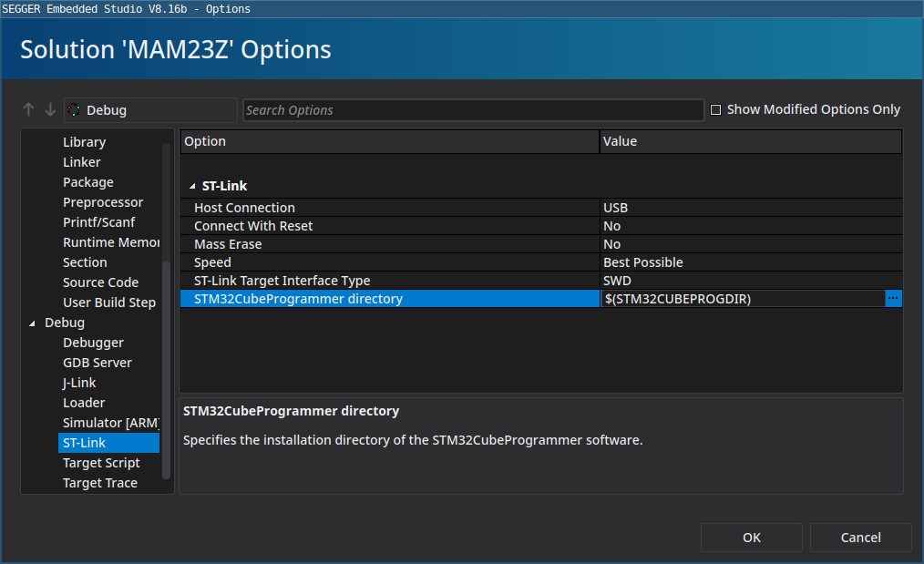Select the Mass Erase option row
Viewport: 924px width, 564px height.
point(228,244)
